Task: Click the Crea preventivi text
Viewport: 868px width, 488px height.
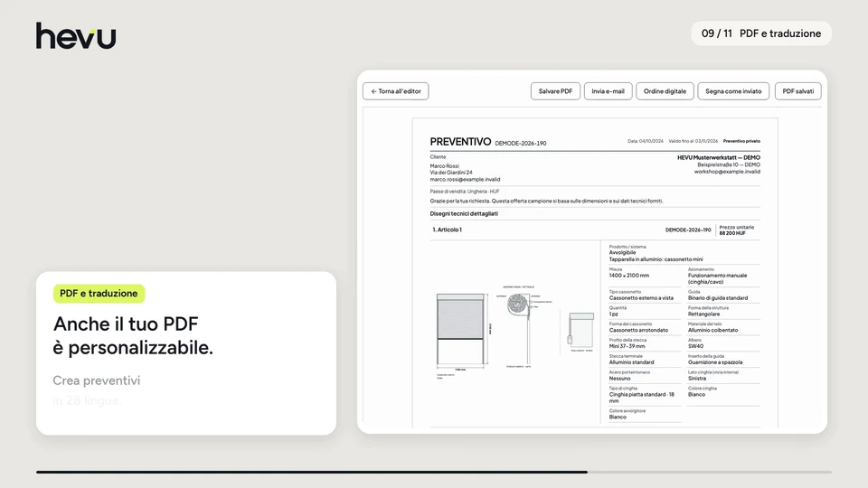Action: click(97, 380)
